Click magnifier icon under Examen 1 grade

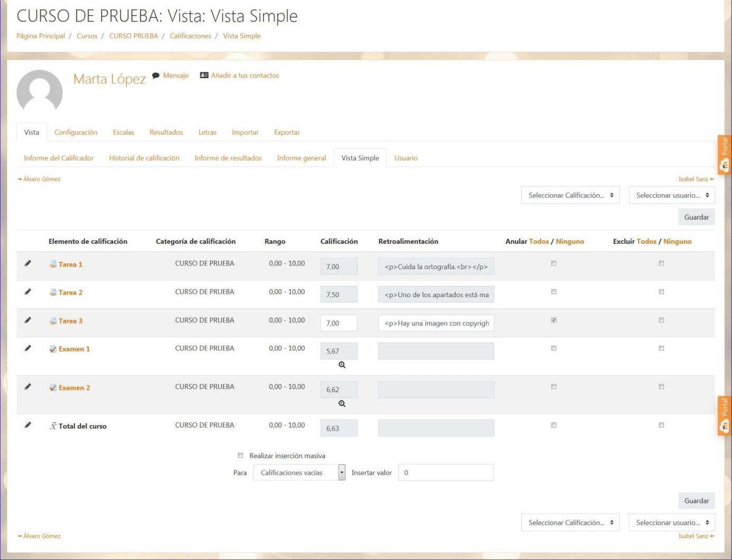pos(342,365)
